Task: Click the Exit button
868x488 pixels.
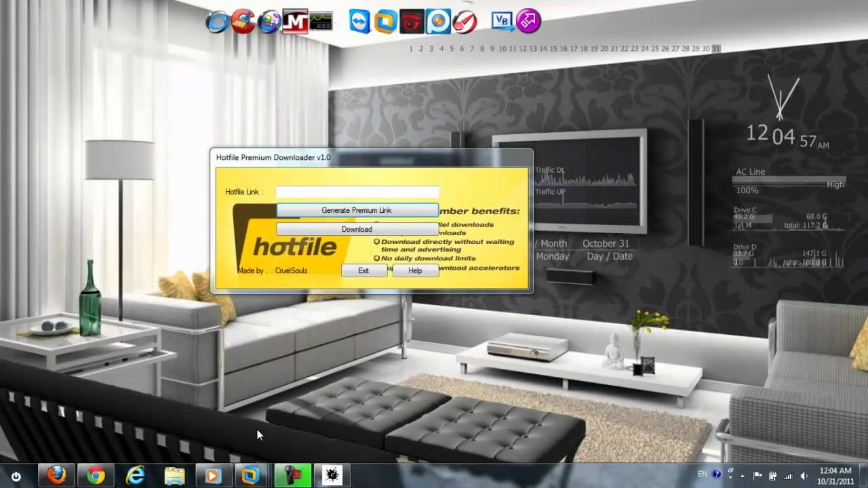Action: pyautogui.click(x=364, y=270)
